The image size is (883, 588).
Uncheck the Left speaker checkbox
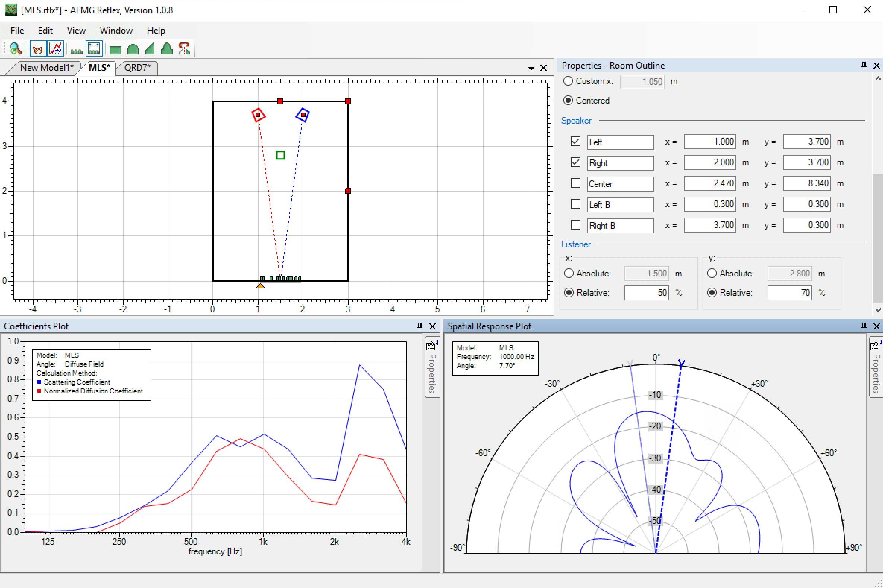(x=575, y=141)
